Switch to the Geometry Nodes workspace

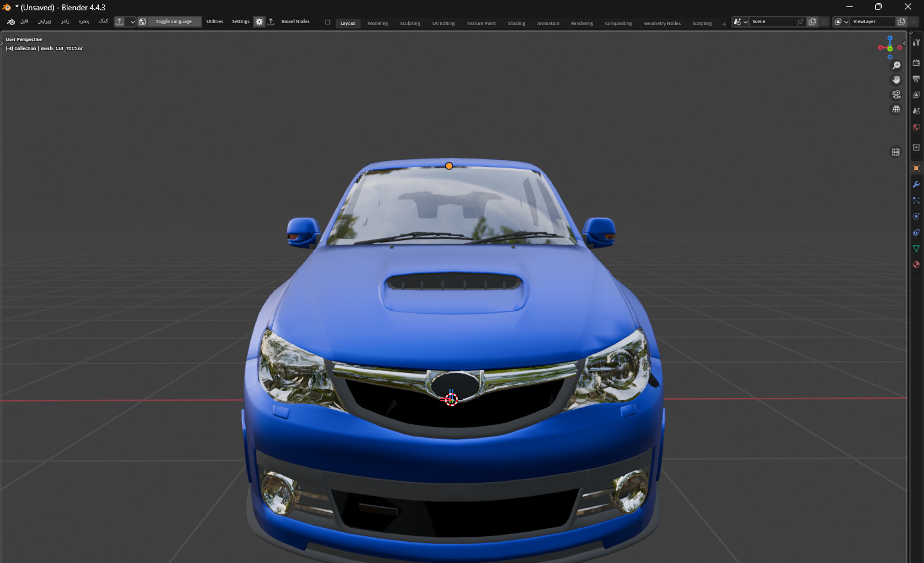coord(662,23)
